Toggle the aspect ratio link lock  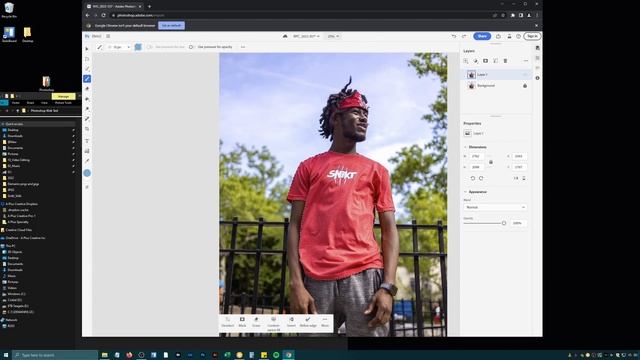tap(491, 162)
